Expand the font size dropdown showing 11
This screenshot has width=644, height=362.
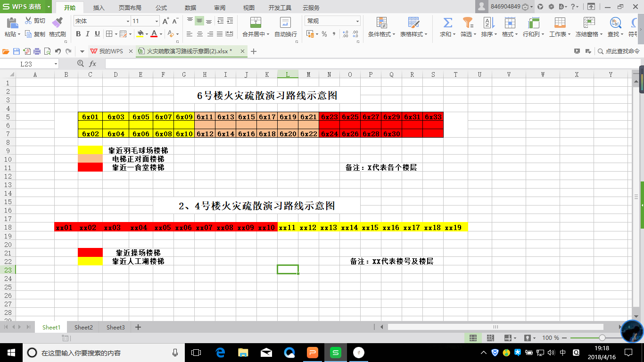point(157,21)
